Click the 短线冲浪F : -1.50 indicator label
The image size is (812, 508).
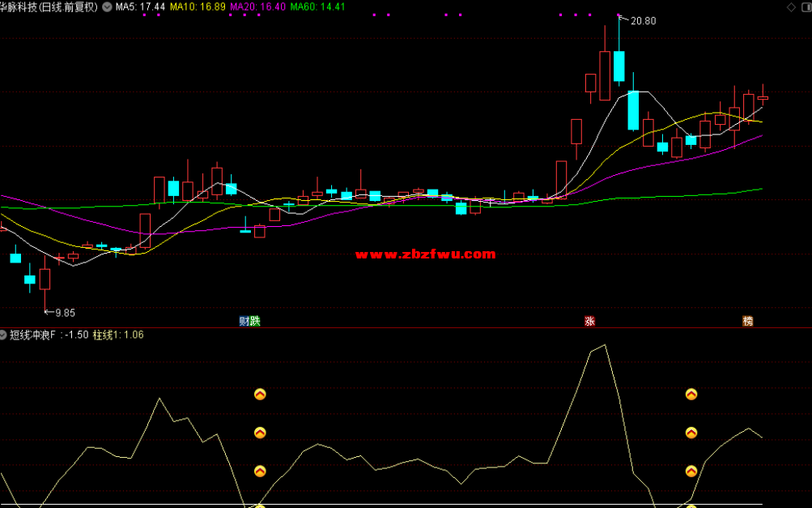(49, 335)
